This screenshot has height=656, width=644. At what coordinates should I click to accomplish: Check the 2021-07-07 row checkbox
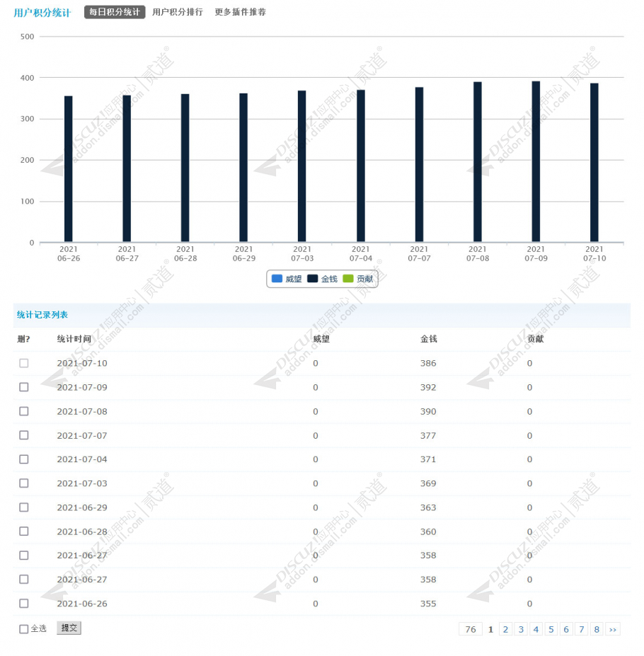[x=24, y=435]
